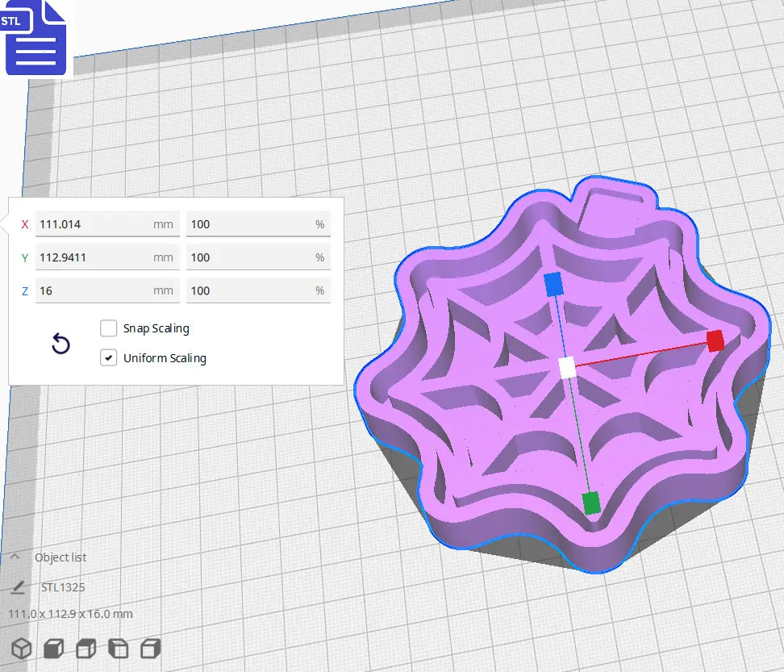Screen dimensions: 784x672
Task: Switch to the right side view icon
Action: [x=150, y=649]
